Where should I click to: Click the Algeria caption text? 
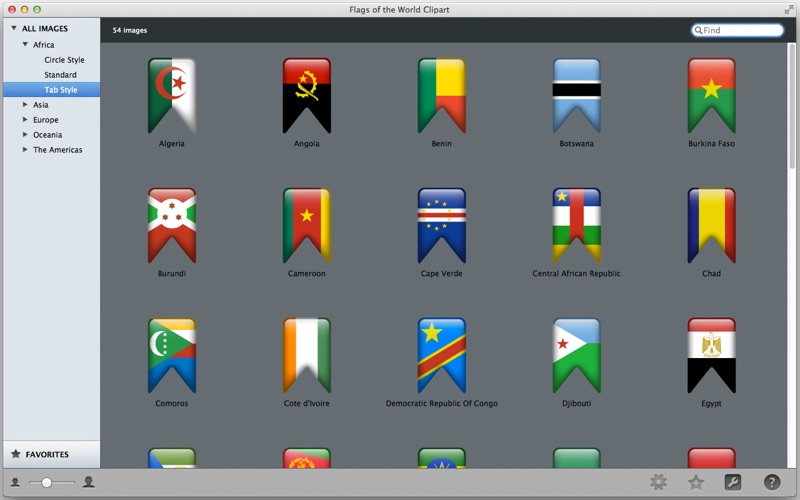(x=172, y=143)
